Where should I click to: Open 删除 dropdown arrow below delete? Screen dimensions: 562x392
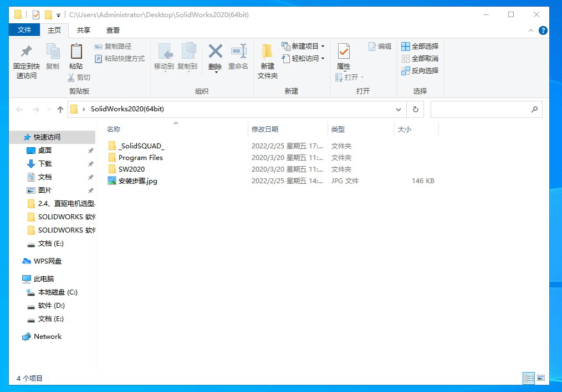pos(216,73)
